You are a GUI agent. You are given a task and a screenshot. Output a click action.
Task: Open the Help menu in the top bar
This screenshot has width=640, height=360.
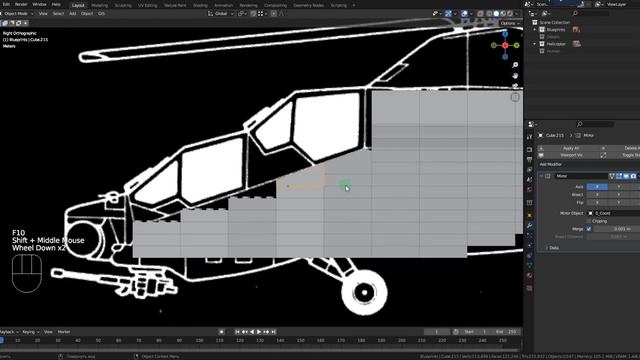click(x=56, y=4)
